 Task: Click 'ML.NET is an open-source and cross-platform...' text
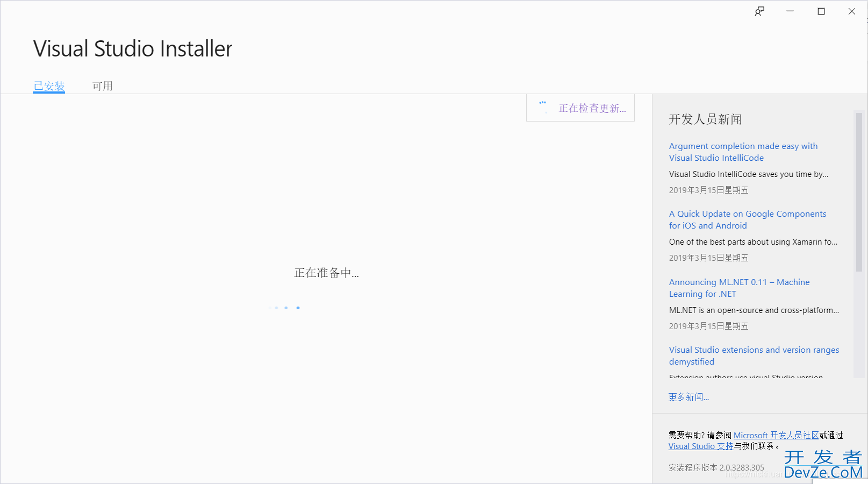754,310
